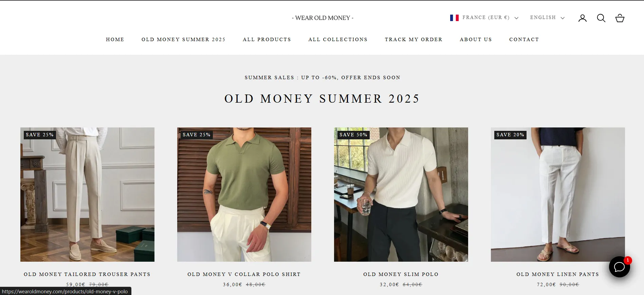Viewport: 644px width, 295px height.
Task: Open All Collections menu item
Action: [x=338, y=39]
